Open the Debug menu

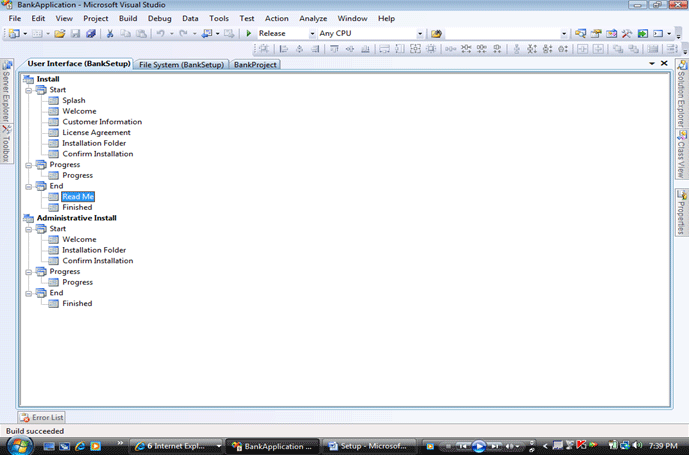[160, 18]
